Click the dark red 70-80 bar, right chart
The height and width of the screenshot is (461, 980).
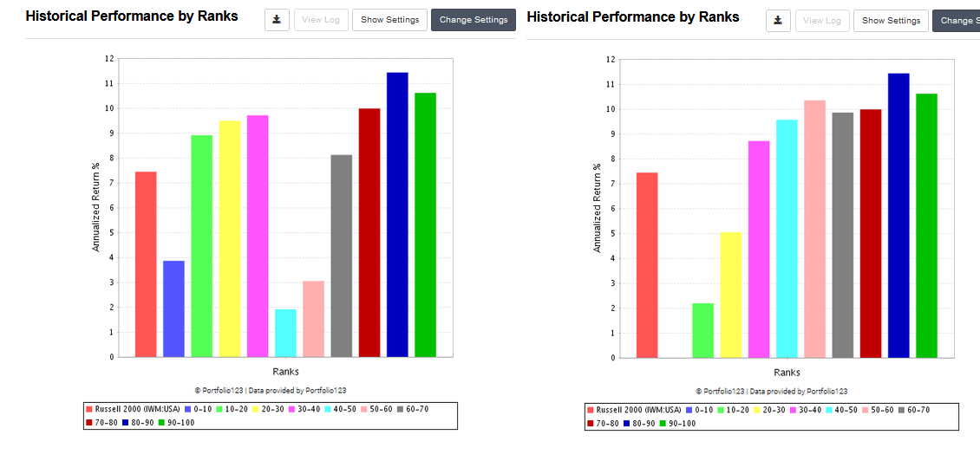[x=871, y=234]
